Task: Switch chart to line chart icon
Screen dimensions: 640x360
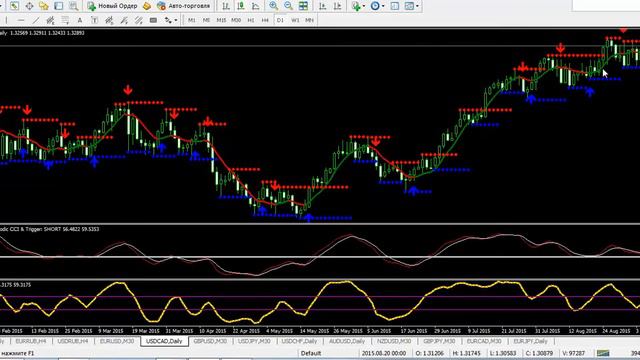Action: click(256, 6)
